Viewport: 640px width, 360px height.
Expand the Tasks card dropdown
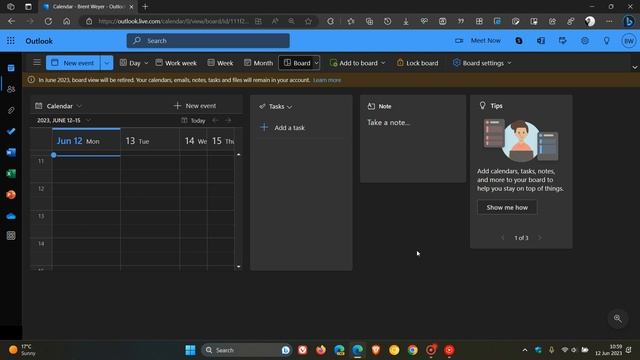(289, 107)
